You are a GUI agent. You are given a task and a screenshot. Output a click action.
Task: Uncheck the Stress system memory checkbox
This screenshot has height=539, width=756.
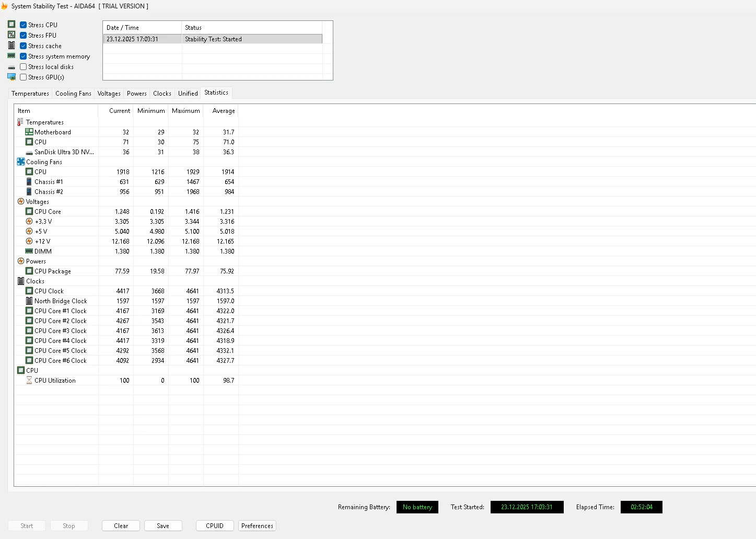[x=24, y=56]
